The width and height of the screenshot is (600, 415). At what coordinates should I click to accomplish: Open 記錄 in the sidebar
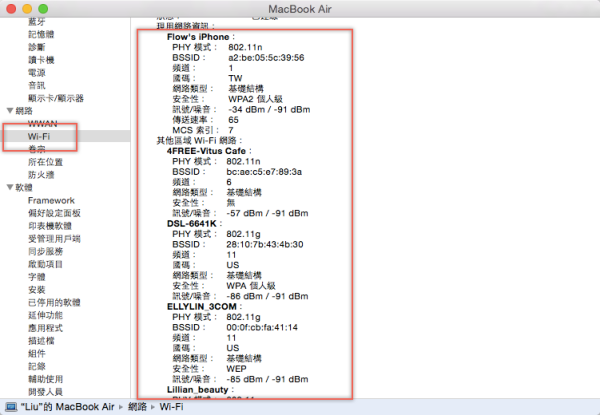(x=37, y=366)
